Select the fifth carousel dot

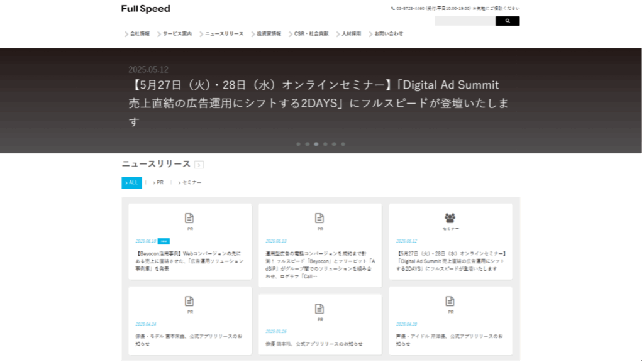[334, 144]
